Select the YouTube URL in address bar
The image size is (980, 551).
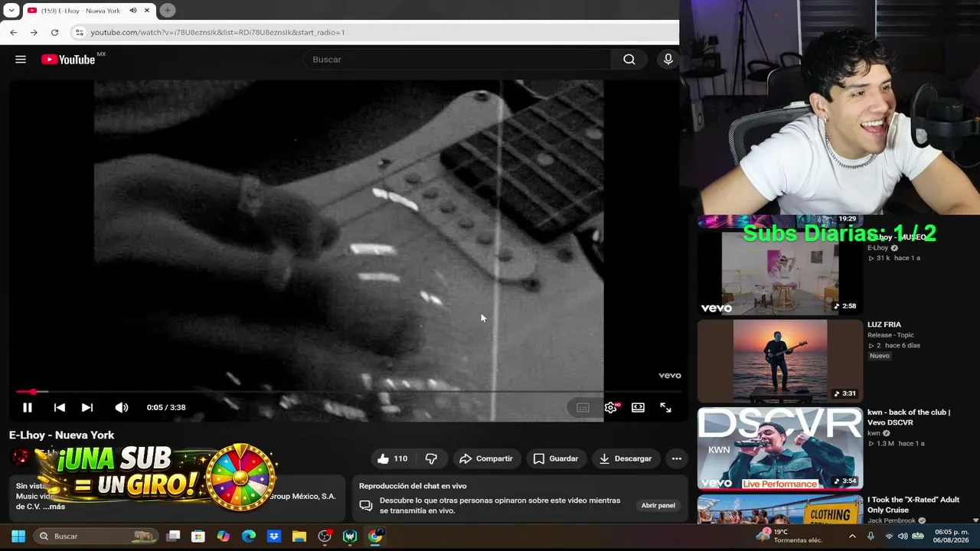217,32
